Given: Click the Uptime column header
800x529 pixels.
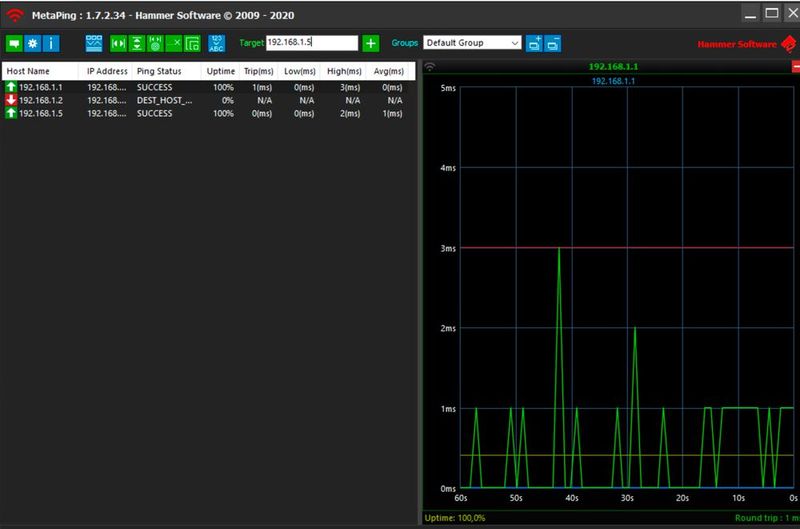Looking at the screenshot, I should (x=219, y=72).
